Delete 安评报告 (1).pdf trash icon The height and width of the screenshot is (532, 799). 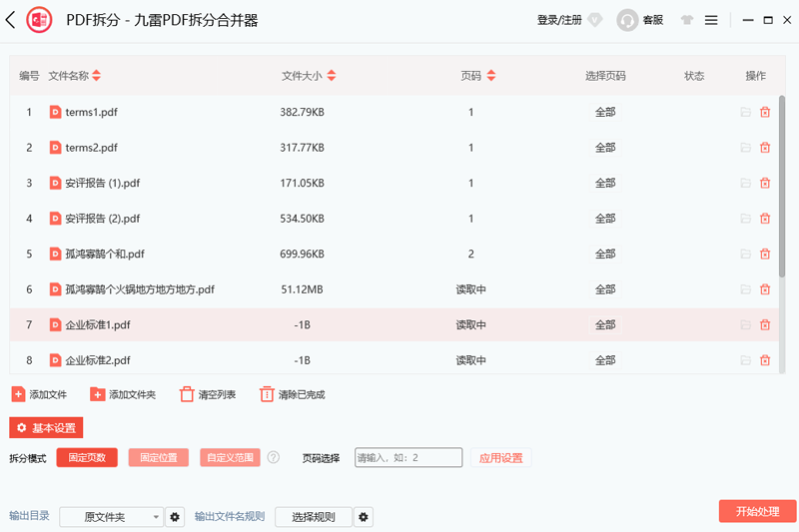[765, 183]
